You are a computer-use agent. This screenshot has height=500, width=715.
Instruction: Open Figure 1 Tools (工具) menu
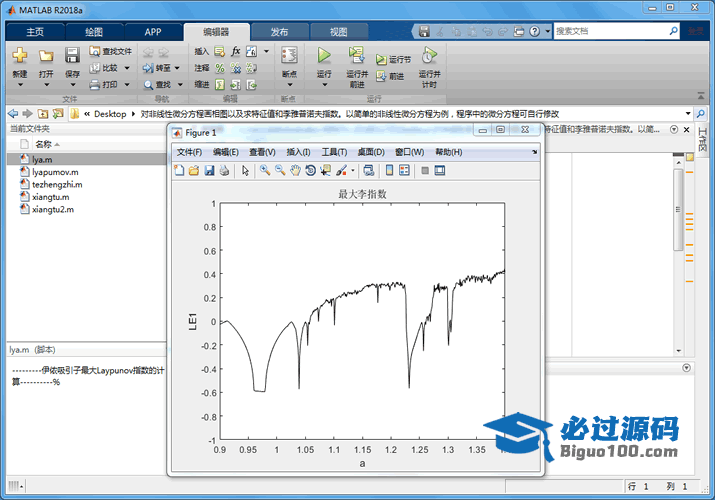(x=334, y=152)
